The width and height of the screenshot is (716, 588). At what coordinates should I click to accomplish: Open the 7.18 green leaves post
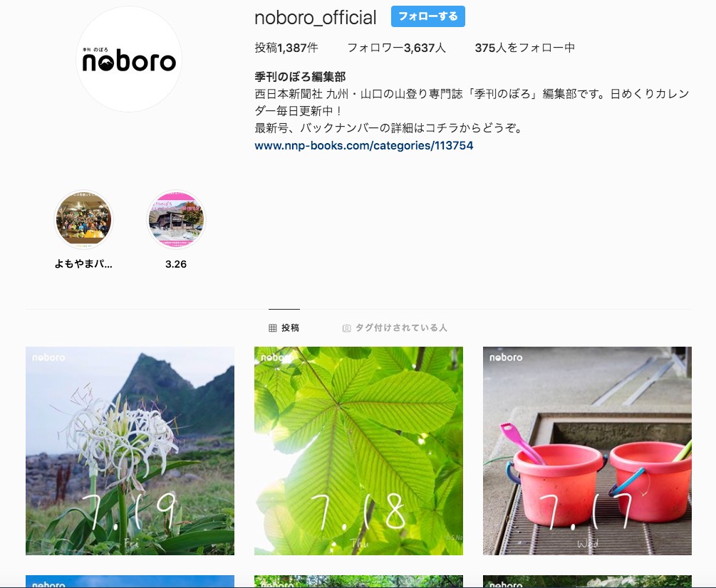(x=358, y=451)
